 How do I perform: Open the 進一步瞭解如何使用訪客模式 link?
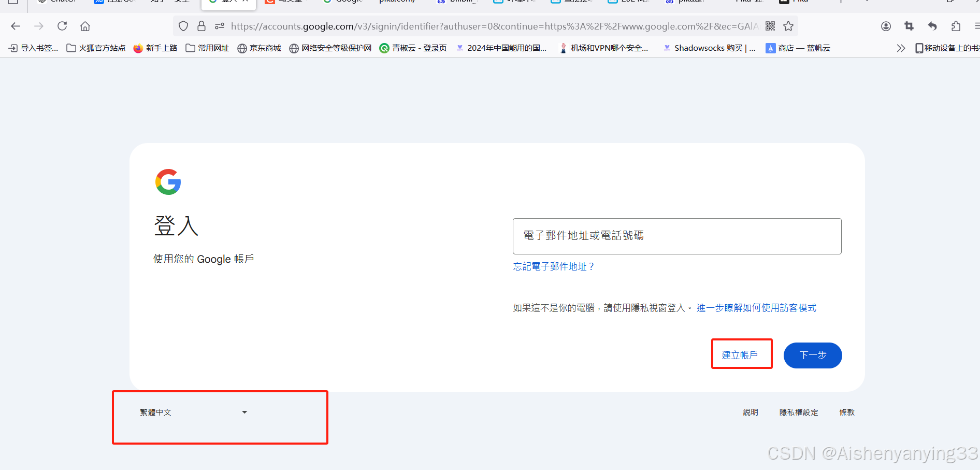point(756,308)
